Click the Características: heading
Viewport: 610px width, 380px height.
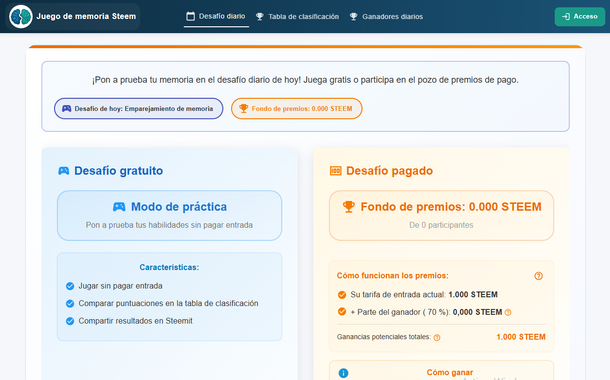tap(169, 267)
